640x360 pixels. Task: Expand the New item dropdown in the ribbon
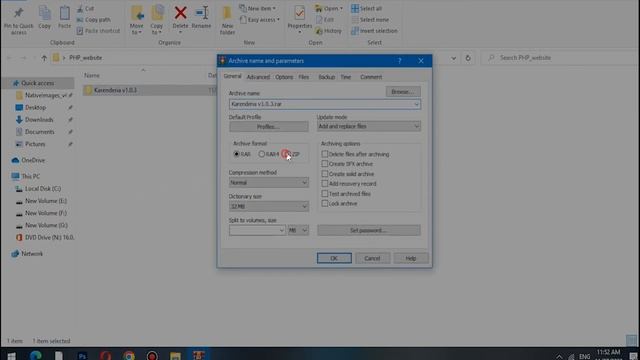274,8
